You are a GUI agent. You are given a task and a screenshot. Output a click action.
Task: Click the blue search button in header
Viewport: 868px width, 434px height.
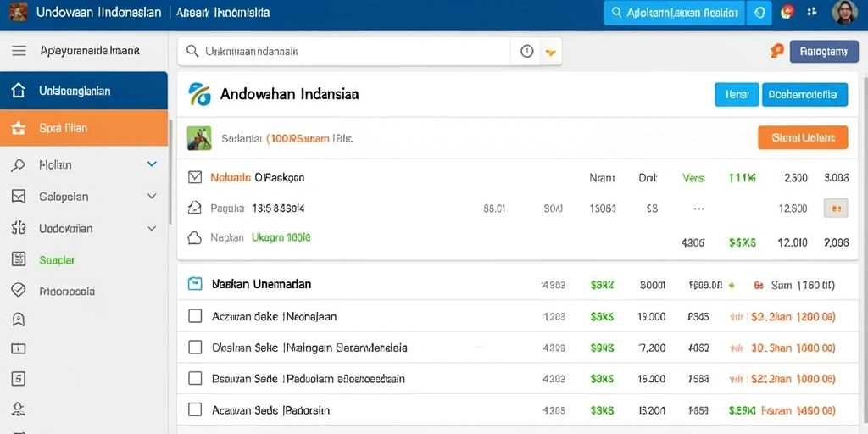point(674,13)
